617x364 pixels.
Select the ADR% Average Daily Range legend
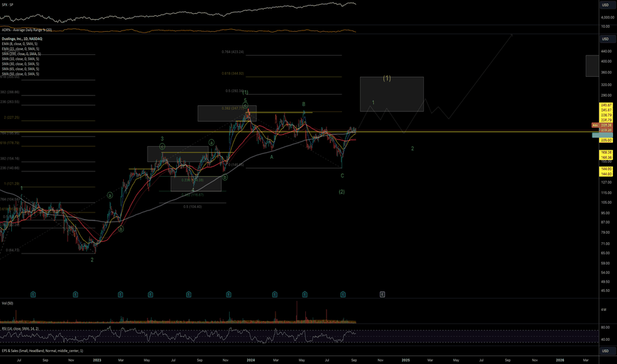(26, 30)
